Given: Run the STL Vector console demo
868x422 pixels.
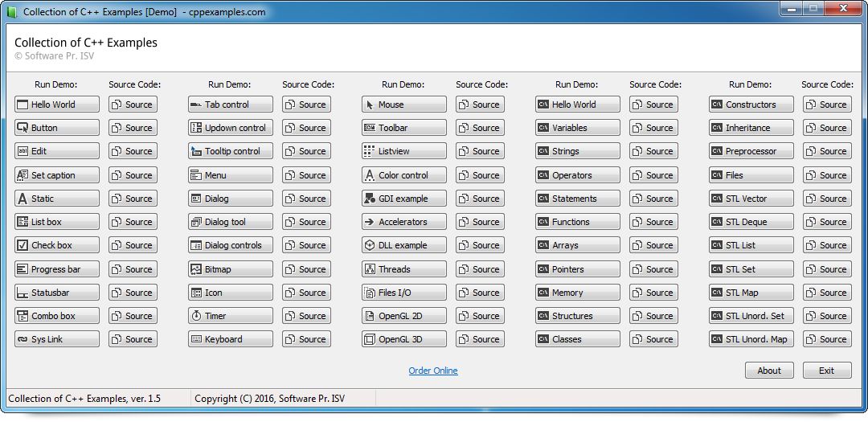Looking at the screenshot, I should tap(751, 199).
